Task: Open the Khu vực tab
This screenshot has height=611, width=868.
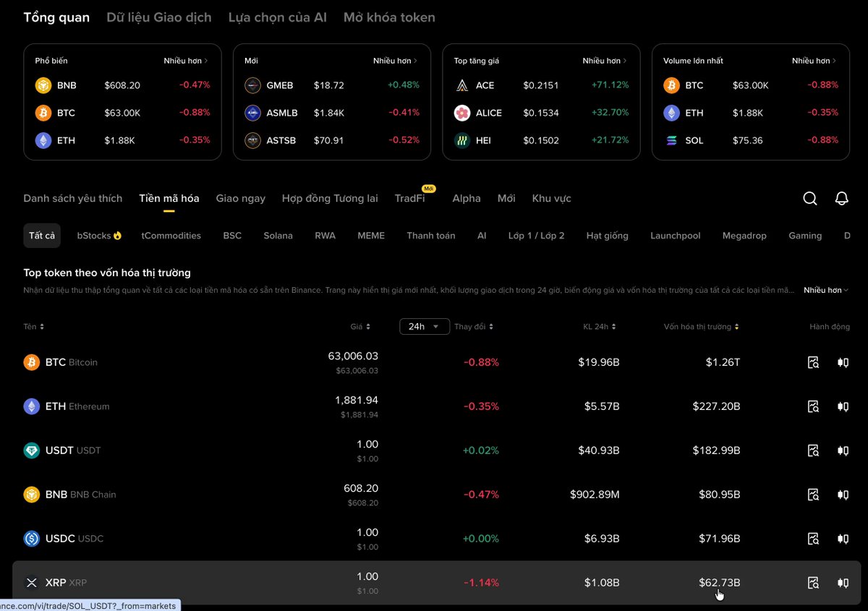Action: pyautogui.click(x=552, y=198)
